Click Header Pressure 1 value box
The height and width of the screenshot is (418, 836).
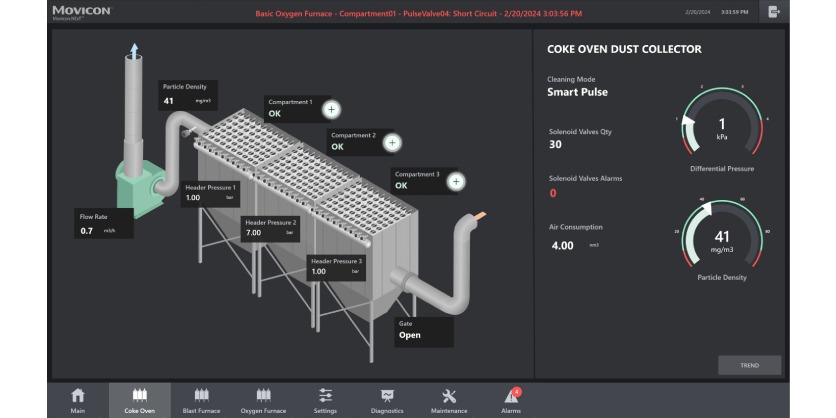(x=210, y=193)
